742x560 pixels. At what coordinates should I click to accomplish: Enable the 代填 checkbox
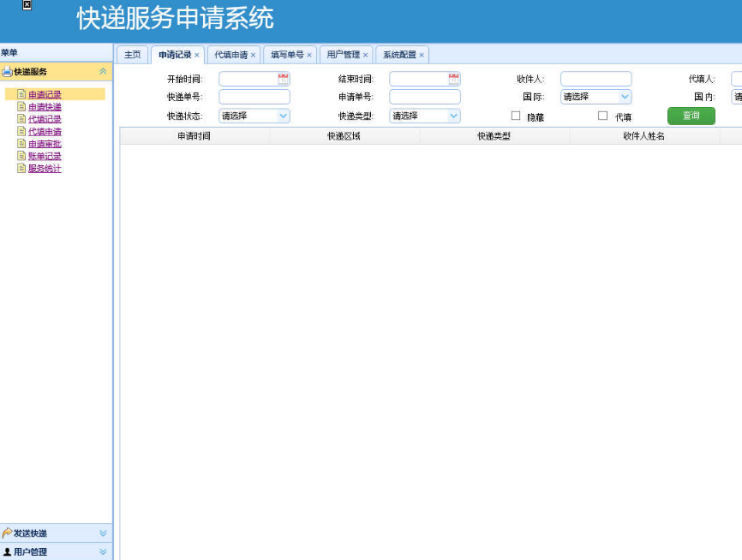(x=602, y=116)
